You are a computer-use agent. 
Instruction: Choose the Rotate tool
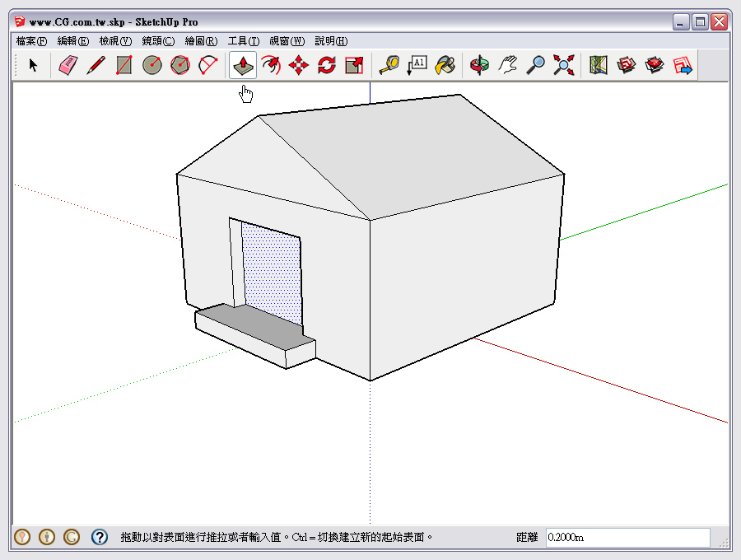(x=327, y=65)
